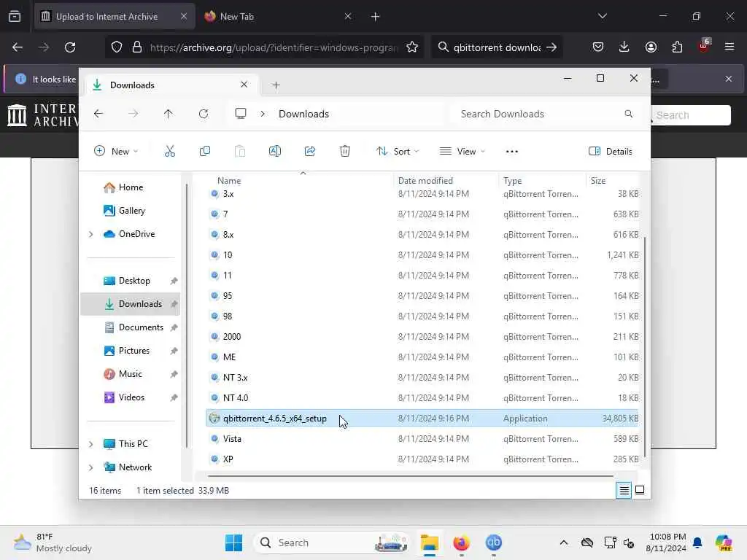
Task: Click the Delete trash can icon
Action: tap(345, 152)
